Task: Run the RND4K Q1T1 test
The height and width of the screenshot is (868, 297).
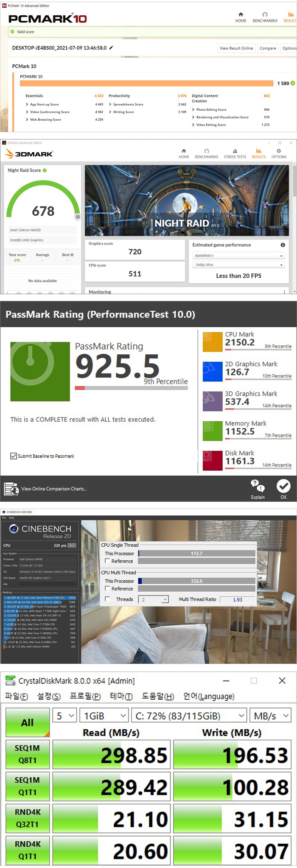Action: click(28, 850)
